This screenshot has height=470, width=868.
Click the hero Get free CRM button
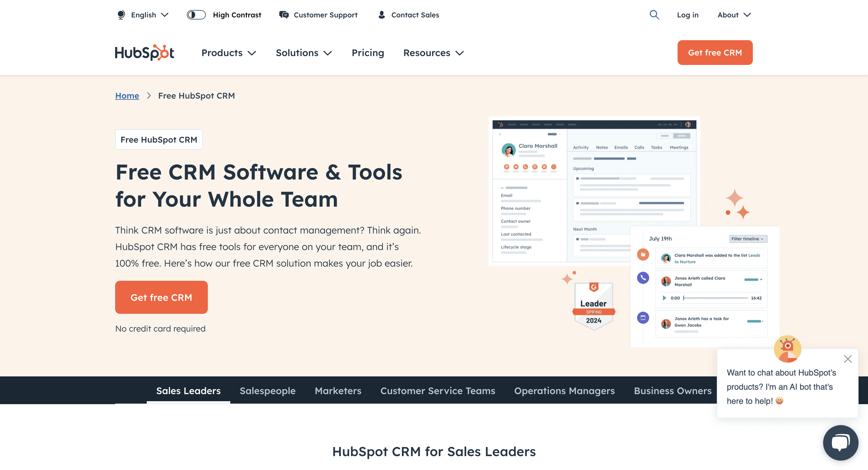click(x=161, y=297)
